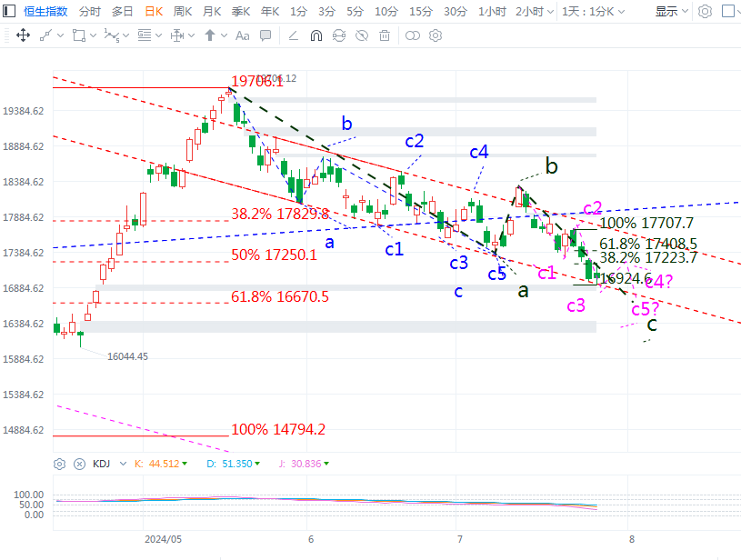Select the Elliott wave numbering tool
Image resolution: width=741 pixels, height=560 pixels.
tap(112, 35)
